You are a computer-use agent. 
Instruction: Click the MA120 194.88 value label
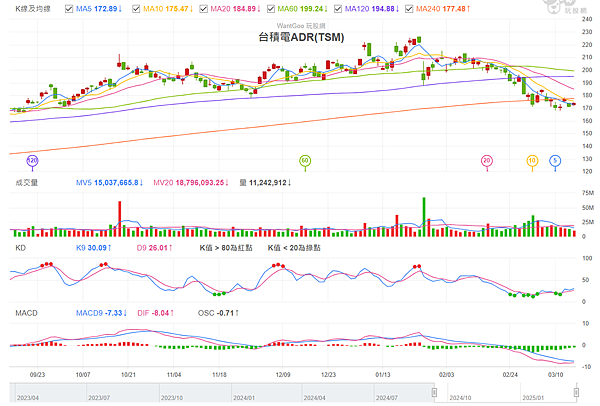[x=372, y=8]
